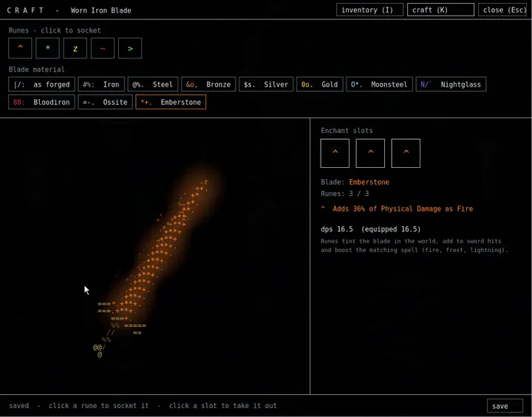
Task: Remove the rune from the first enchant slot
Action: pos(335,153)
